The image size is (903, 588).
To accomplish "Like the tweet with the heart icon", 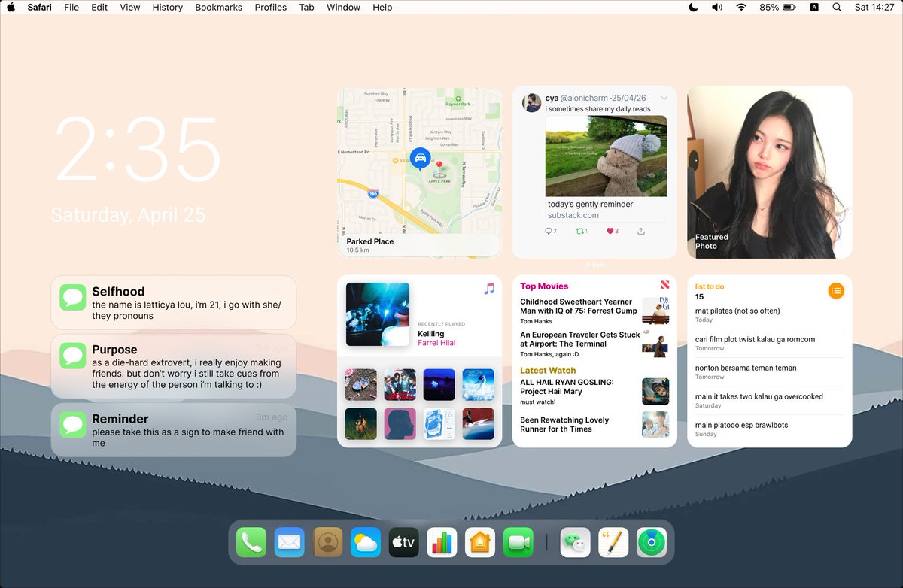I will [x=612, y=231].
